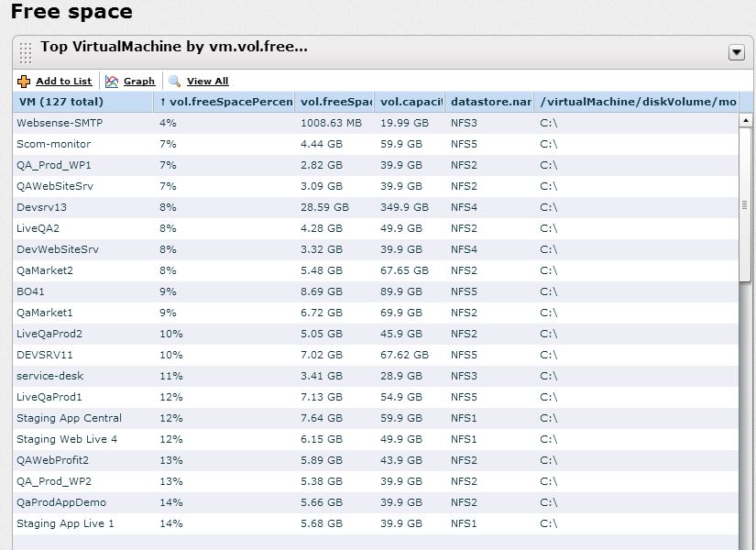Viewport: 756px width, 550px height.
Task: Click the panel drag handle grip icon
Action: (x=26, y=52)
